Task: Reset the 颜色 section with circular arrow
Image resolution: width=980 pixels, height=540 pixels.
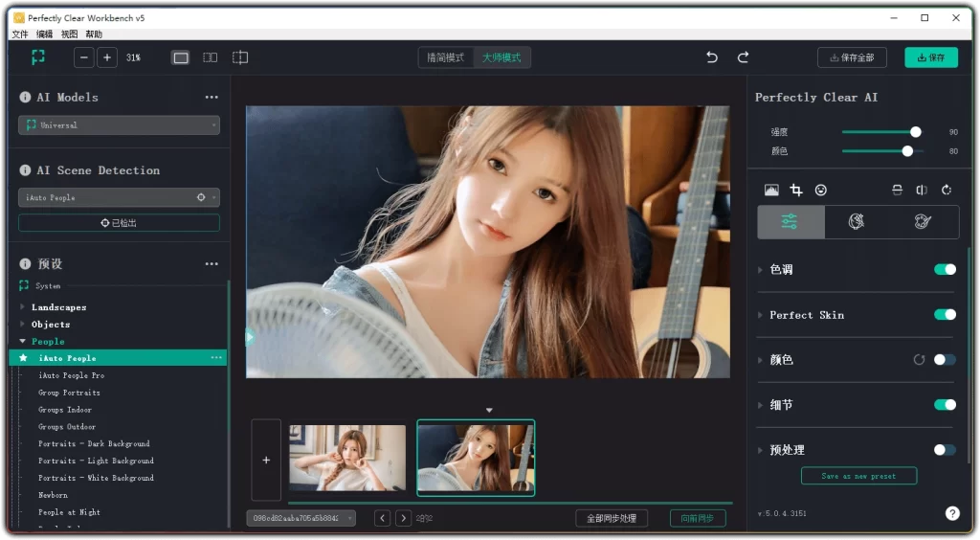Action: point(919,359)
